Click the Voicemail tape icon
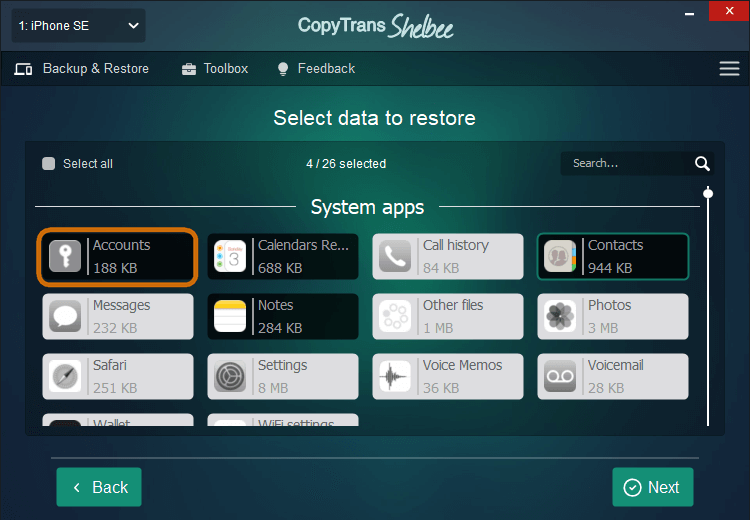The width and height of the screenshot is (750, 520). click(560, 376)
